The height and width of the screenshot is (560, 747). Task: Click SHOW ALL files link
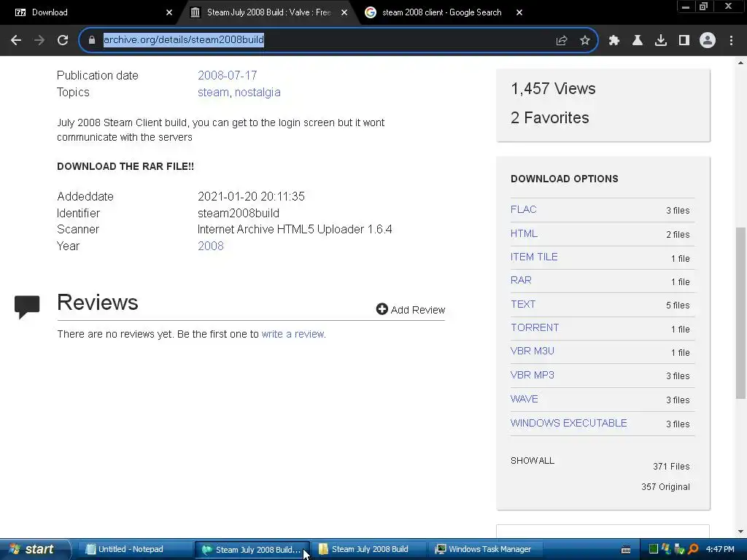(532, 461)
